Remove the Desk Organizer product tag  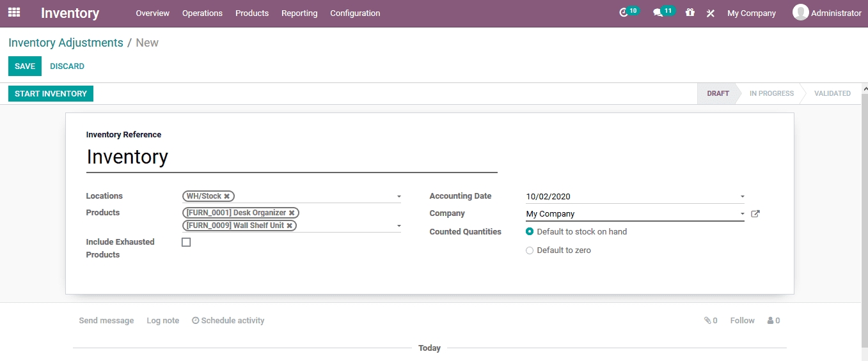[292, 213]
